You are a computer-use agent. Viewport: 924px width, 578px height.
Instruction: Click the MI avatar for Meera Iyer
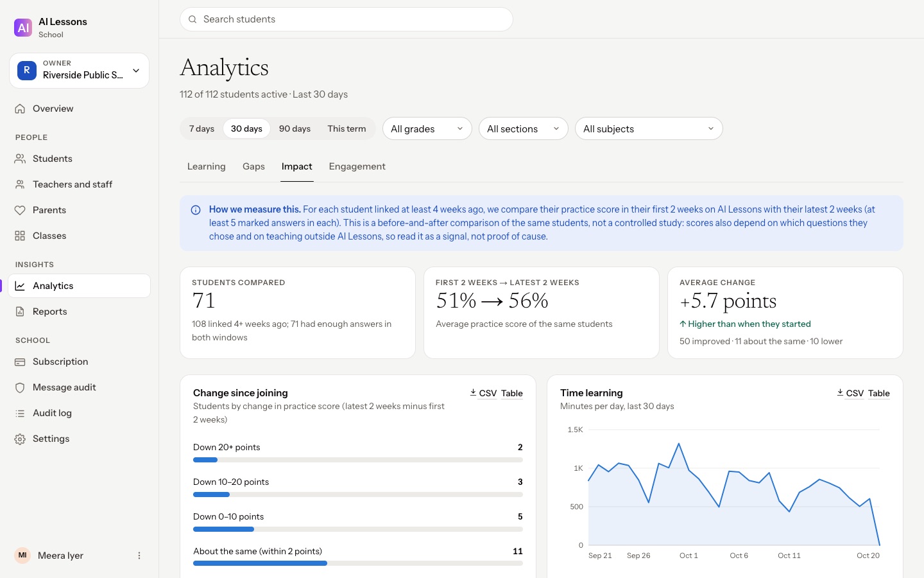[22, 556]
